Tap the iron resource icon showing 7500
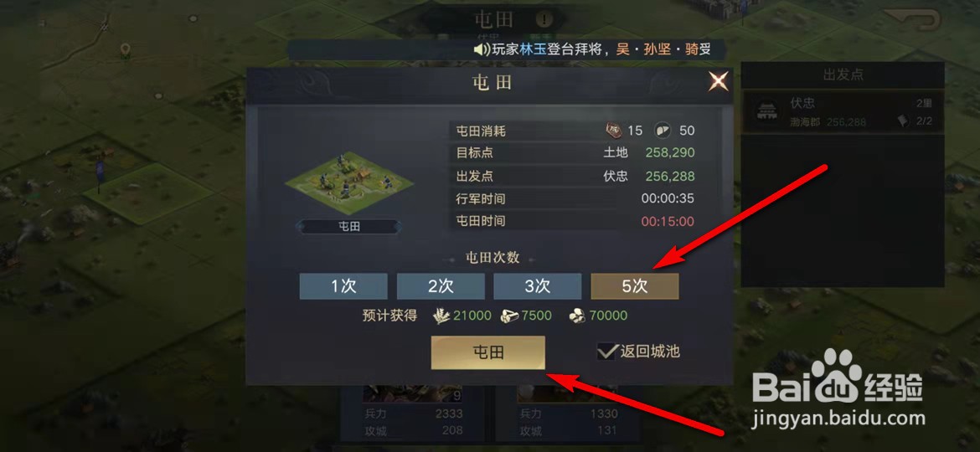Viewport: 980px width, 452px height. point(509,316)
